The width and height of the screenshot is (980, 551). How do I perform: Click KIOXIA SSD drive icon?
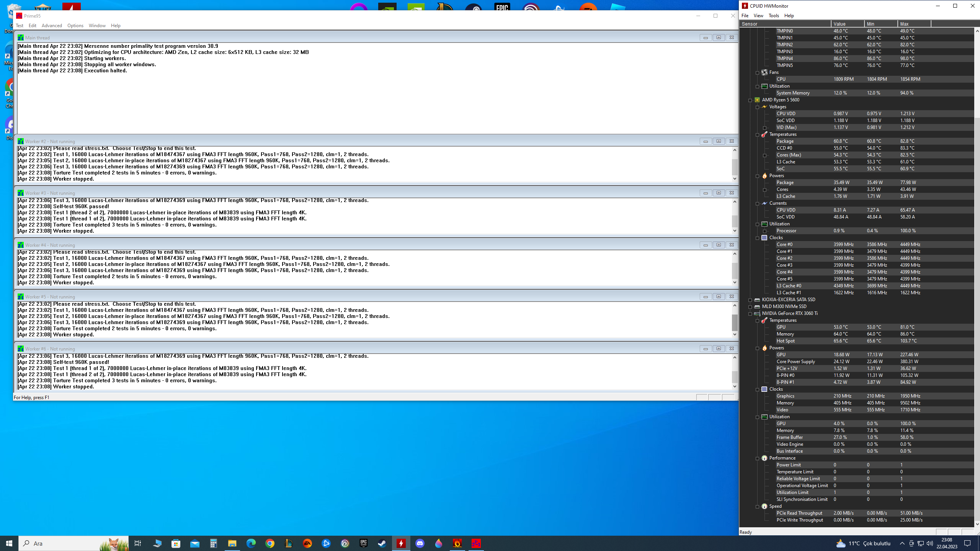757,300
